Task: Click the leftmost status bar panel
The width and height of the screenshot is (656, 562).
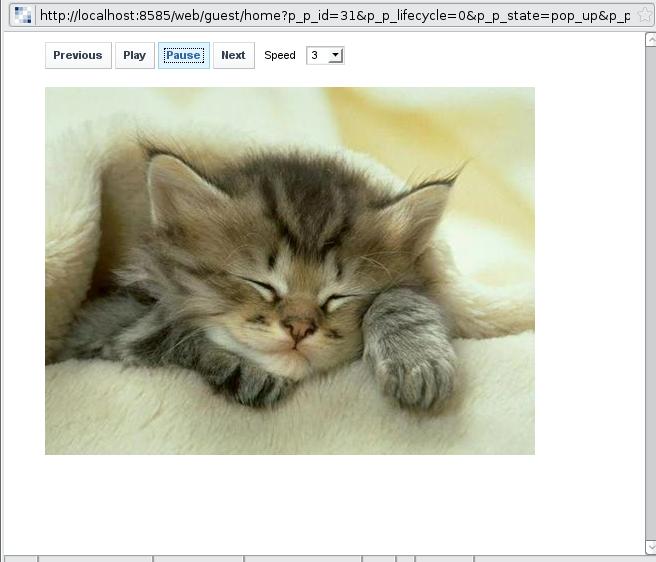Action: click(20, 558)
